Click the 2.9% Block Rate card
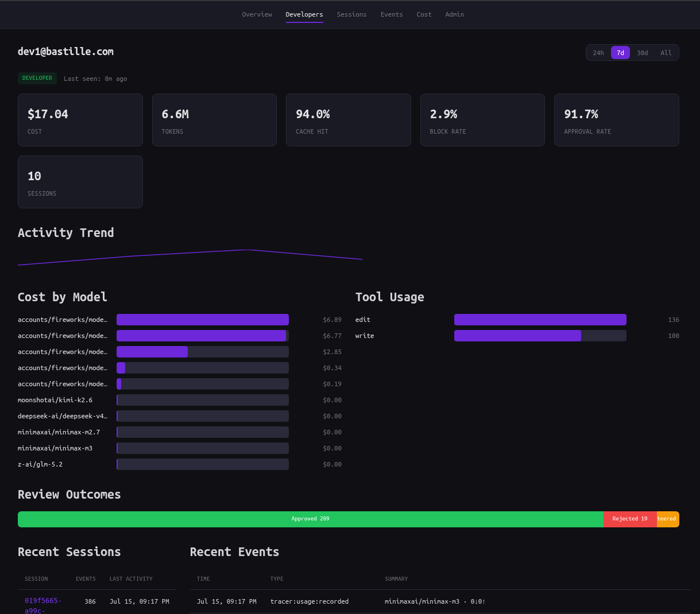 coord(482,120)
